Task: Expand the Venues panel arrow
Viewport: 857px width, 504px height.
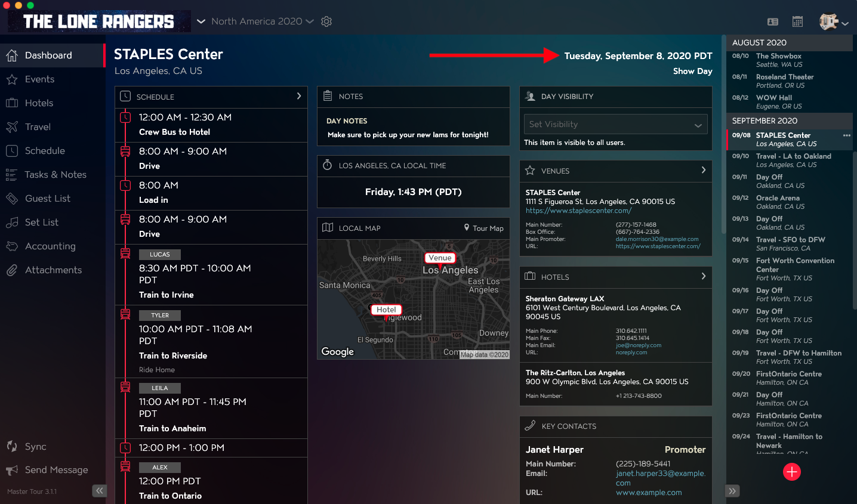Action: click(704, 170)
